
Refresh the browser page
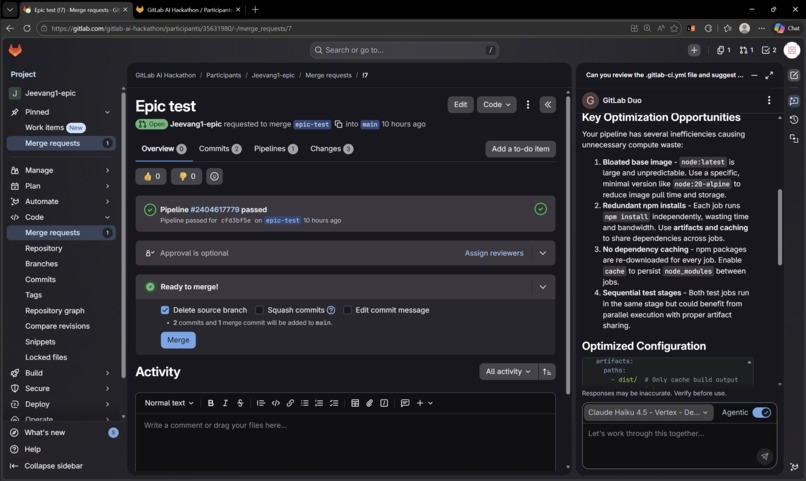(x=27, y=28)
